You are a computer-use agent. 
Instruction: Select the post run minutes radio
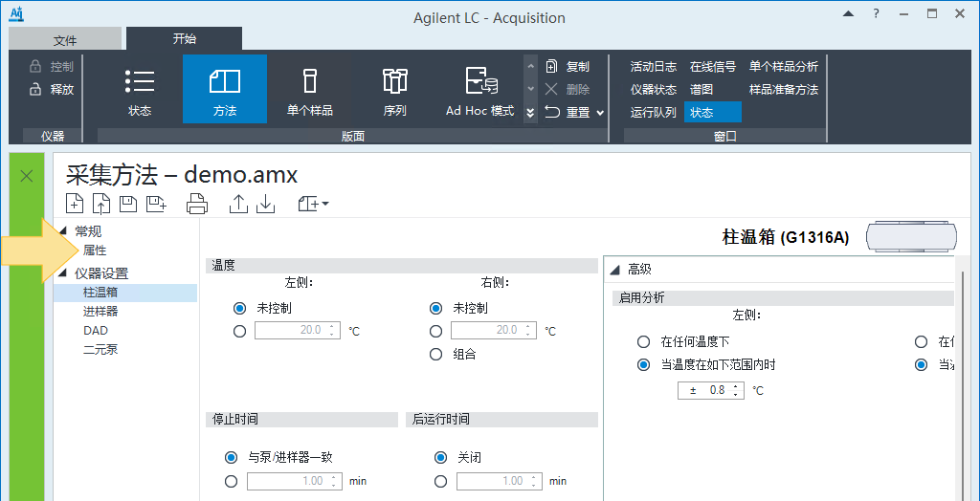pyautogui.click(x=440, y=481)
